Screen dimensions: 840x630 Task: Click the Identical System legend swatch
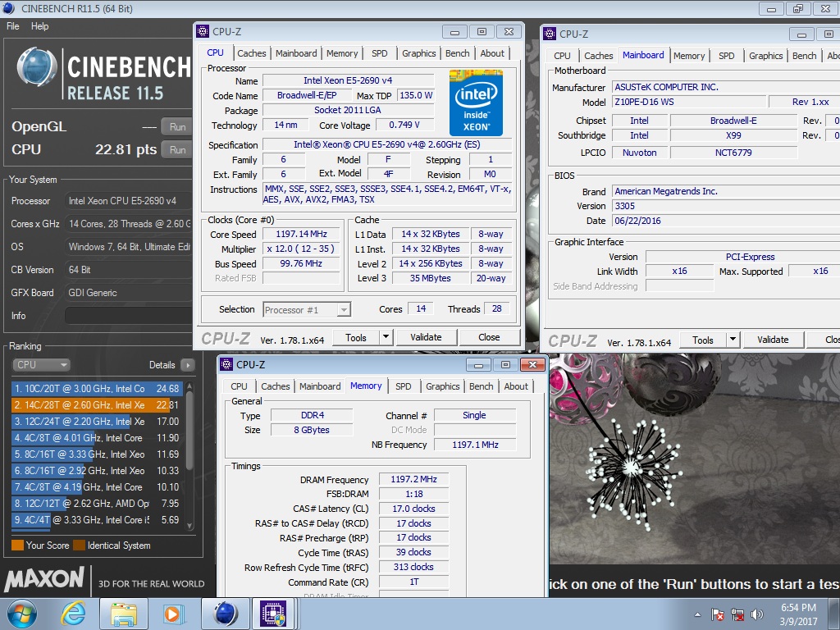[x=80, y=546]
